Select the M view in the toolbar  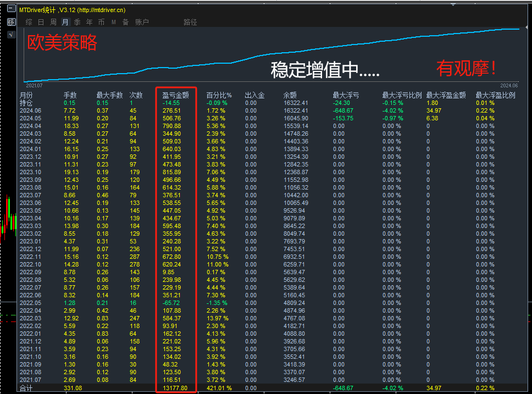pyautogui.click(x=113, y=23)
